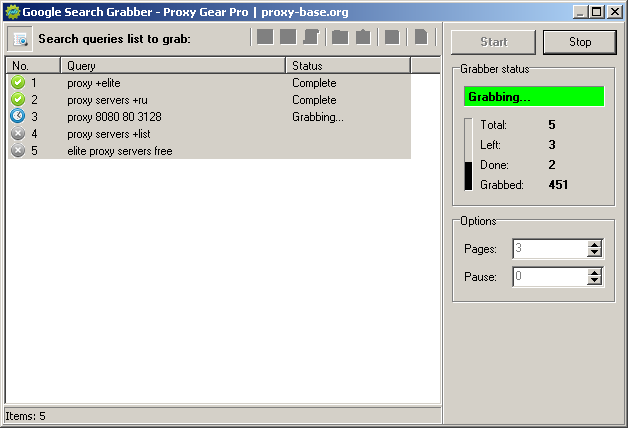
Task: Sort list by Query column header
Action: (174, 65)
